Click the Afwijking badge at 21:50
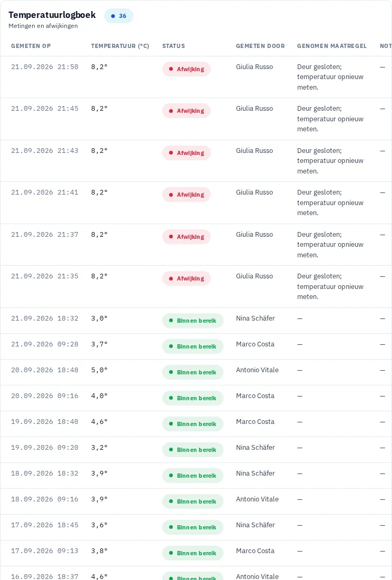 (x=186, y=69)
